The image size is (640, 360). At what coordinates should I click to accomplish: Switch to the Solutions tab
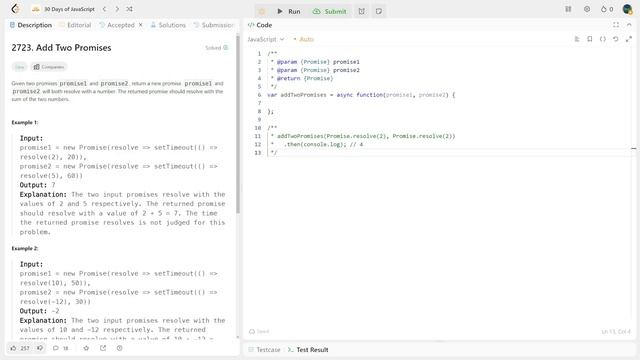pyautogui.click(x=168, y=25)
